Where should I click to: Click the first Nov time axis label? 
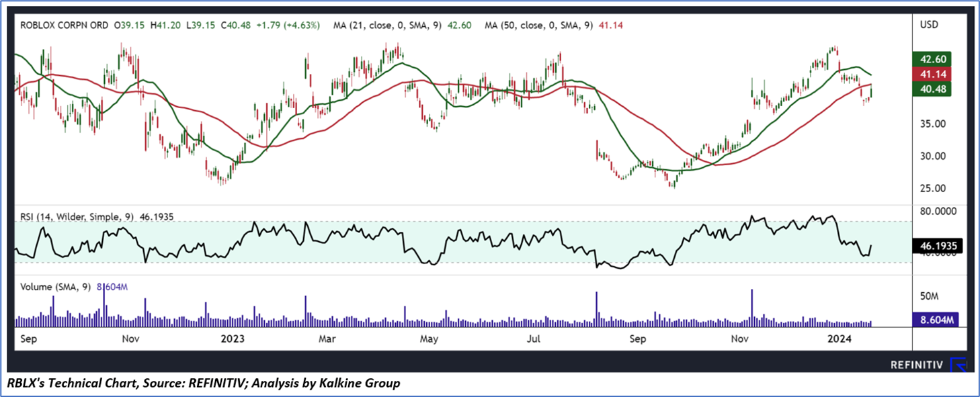tap(131, 339)
